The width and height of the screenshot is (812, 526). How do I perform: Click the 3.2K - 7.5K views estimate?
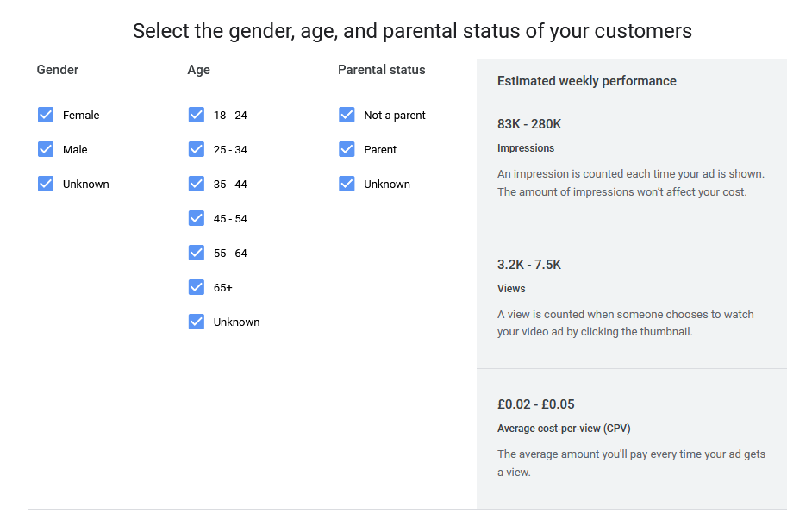point(529,265)
